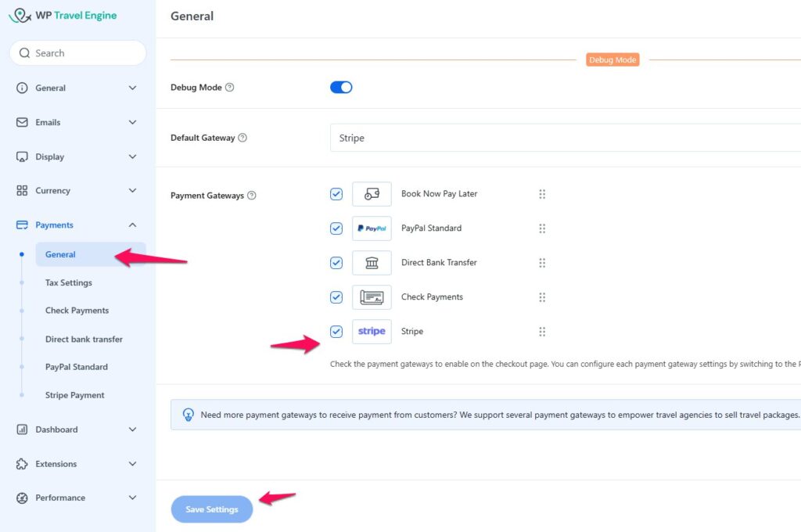801x532 pixels.
Task: Click the PayPal Standard drag handle
Action: 542,228
